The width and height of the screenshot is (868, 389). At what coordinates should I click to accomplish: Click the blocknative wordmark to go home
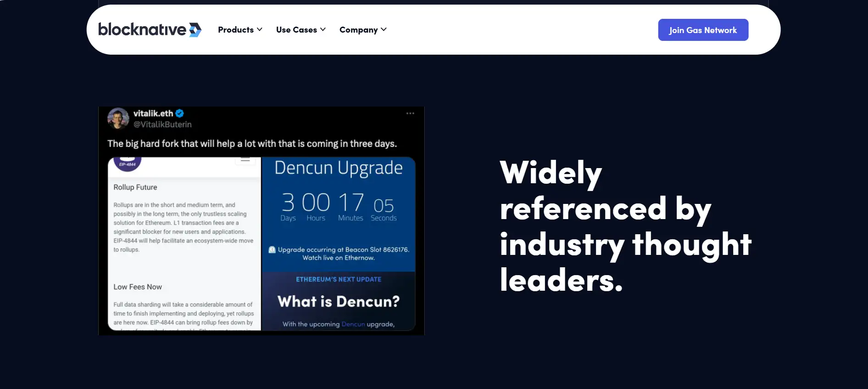142,30
